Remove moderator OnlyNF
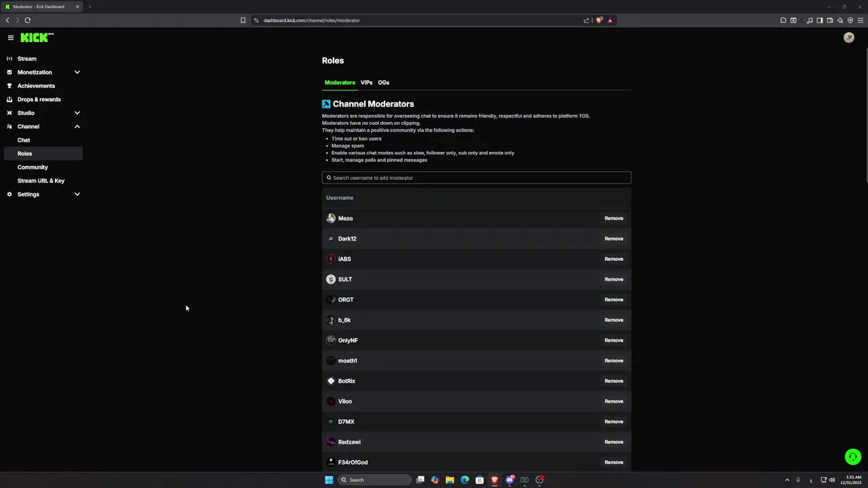This screenshot has height=488, width=868. click(614, 340)
